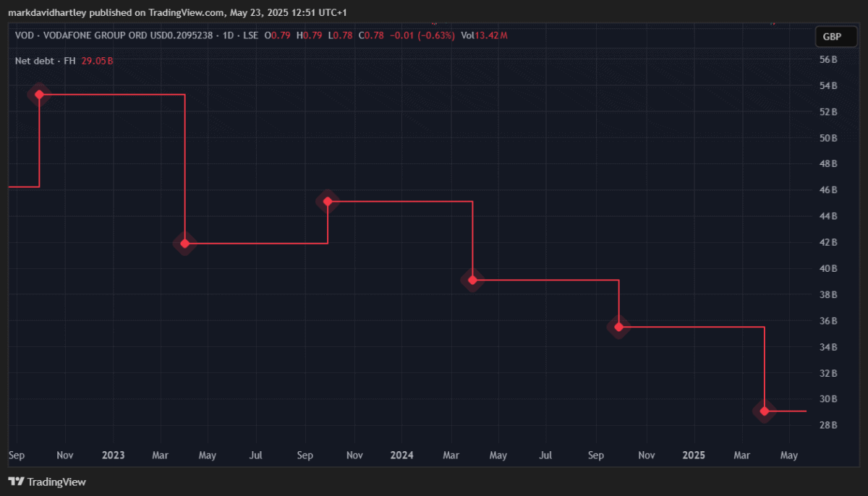Select the highest net debt diamond marker near 54 B
868x496 pixels.
(x=39, y=94)
